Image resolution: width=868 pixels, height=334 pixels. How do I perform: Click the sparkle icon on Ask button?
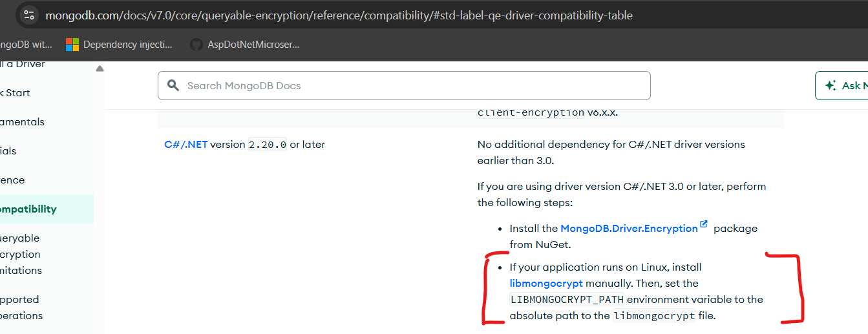[831, 85]
